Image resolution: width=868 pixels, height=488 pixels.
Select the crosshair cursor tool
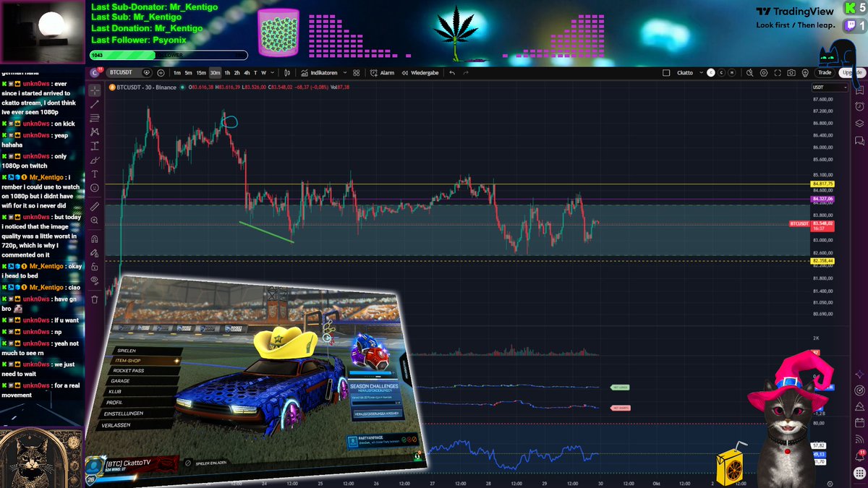pos(95,90)
